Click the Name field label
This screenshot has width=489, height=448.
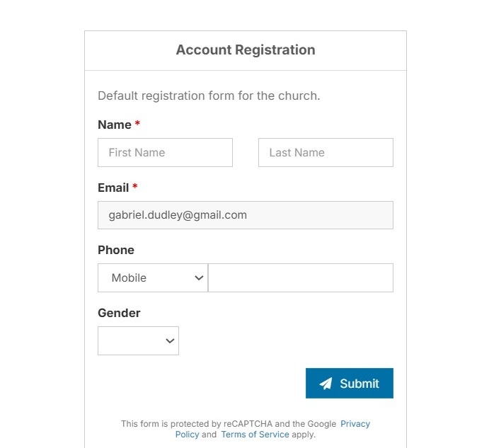114,125
